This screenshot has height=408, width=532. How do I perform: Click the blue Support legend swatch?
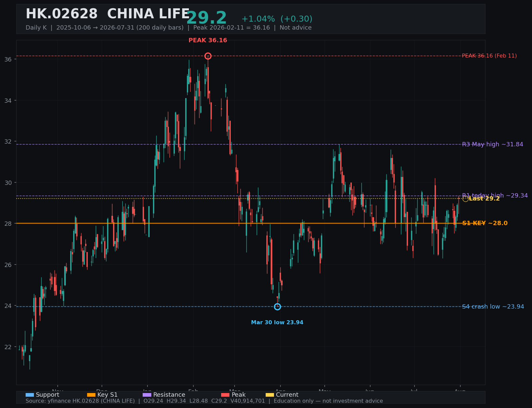(x=30, y=395)
